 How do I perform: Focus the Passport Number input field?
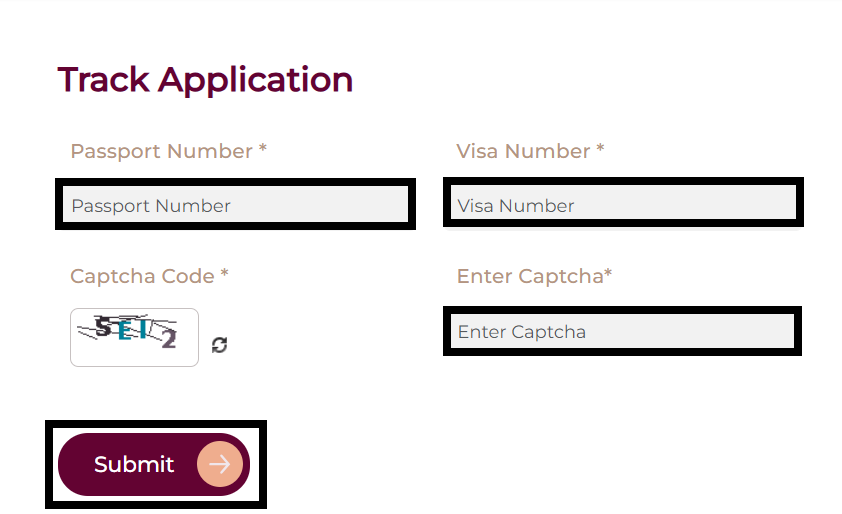(235, 205)
